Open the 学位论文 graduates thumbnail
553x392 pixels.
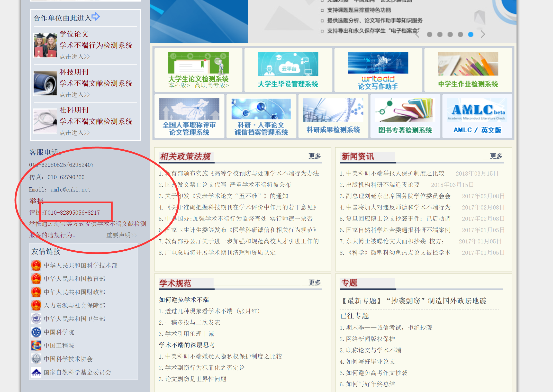pyautogui.click(x=45, y=45)
